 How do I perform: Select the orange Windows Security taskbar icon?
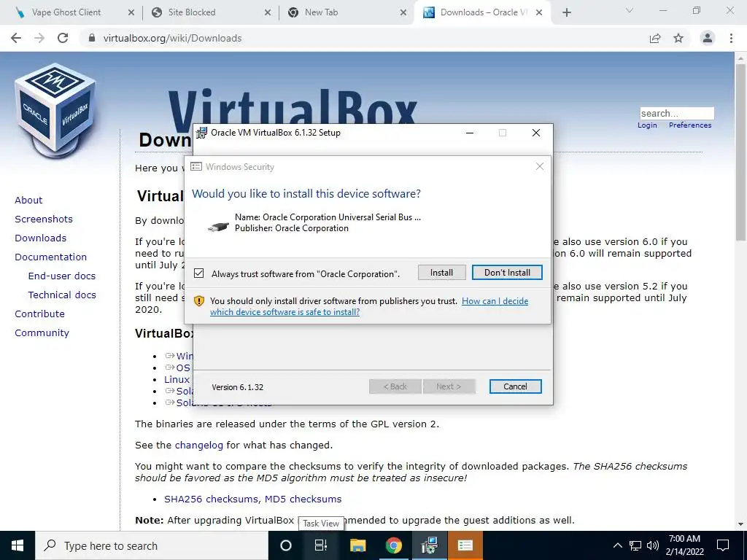pyautogui.click(x=465, y=545)
